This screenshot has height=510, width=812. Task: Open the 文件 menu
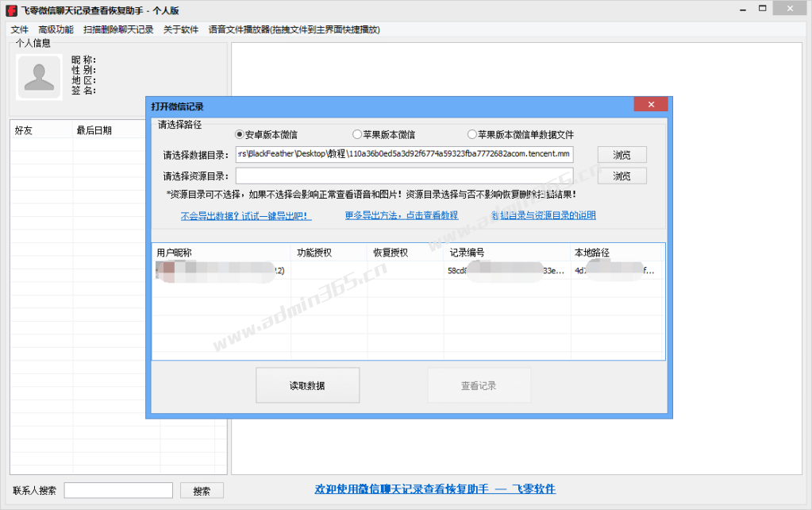tap(20, 29)
